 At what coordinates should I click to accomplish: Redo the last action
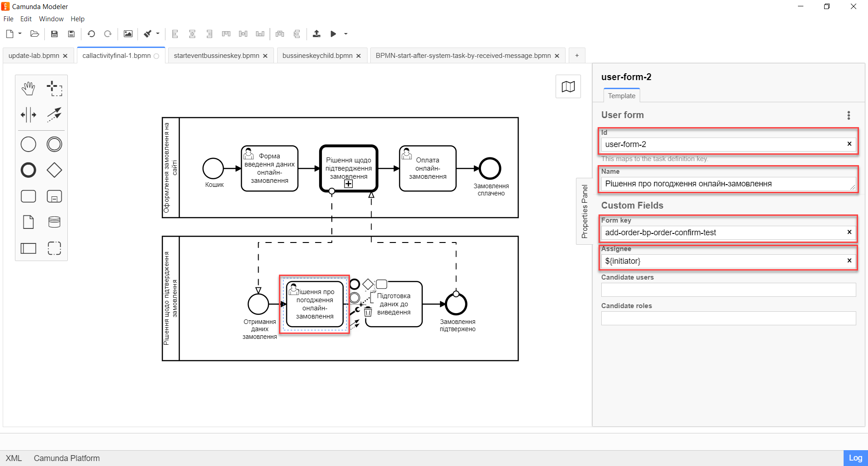(x=108, y=34)
